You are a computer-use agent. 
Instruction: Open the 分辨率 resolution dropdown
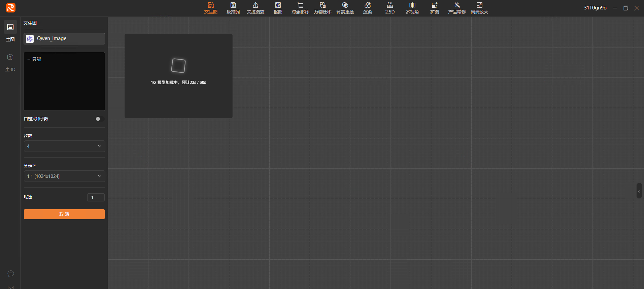(x=64, y=176)
